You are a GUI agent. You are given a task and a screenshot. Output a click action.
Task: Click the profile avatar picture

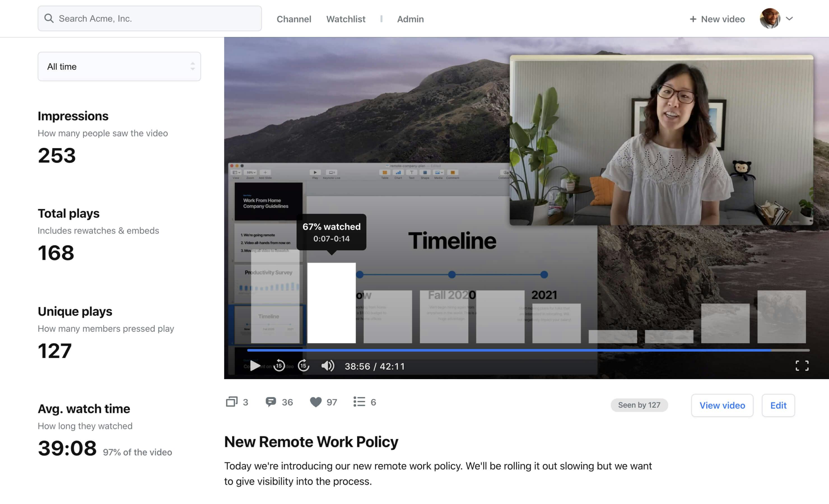770,18
